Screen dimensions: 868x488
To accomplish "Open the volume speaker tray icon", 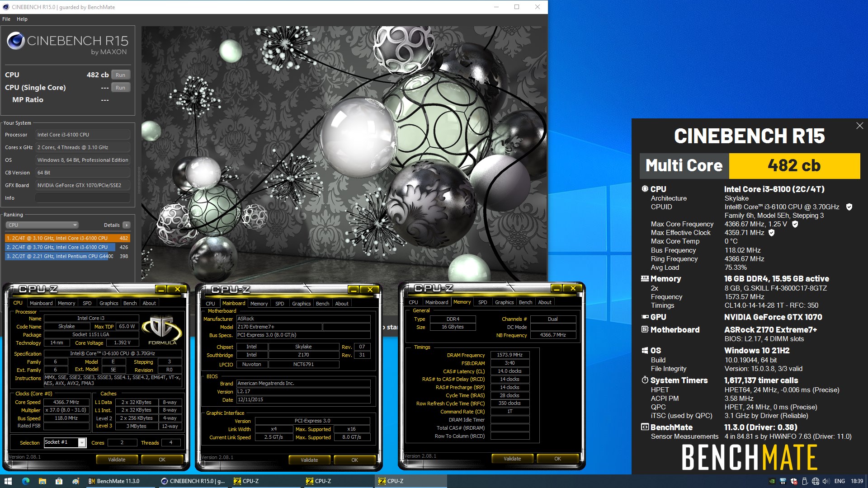I will click(826, 481).
